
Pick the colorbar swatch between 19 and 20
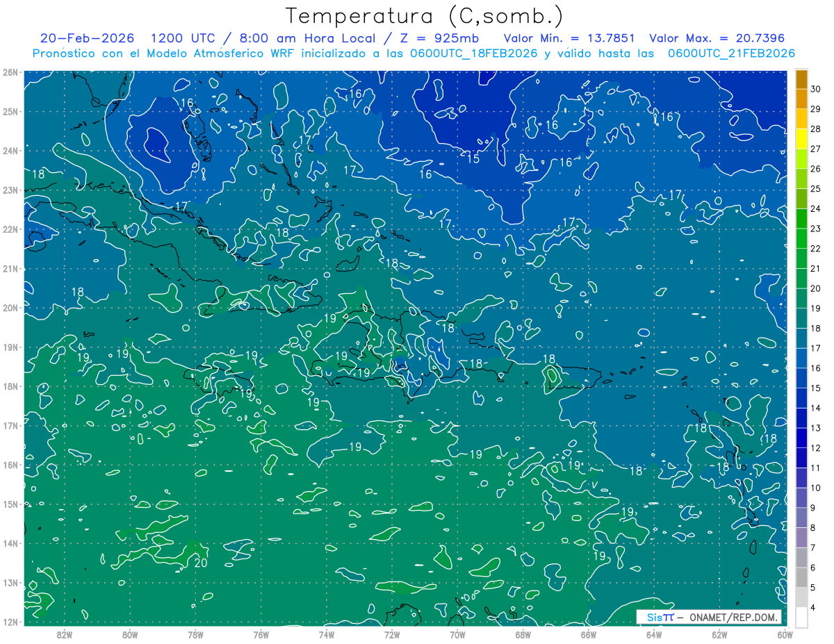pos(801,299)
